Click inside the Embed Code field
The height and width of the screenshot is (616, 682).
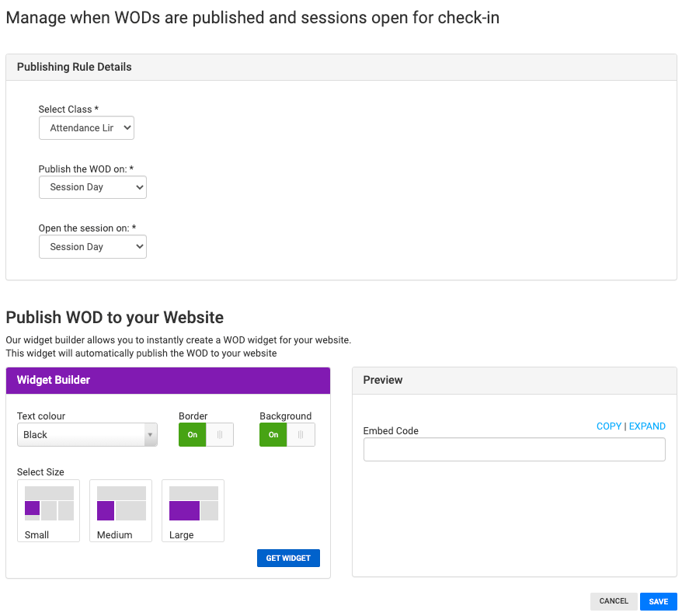click(513, 450)
